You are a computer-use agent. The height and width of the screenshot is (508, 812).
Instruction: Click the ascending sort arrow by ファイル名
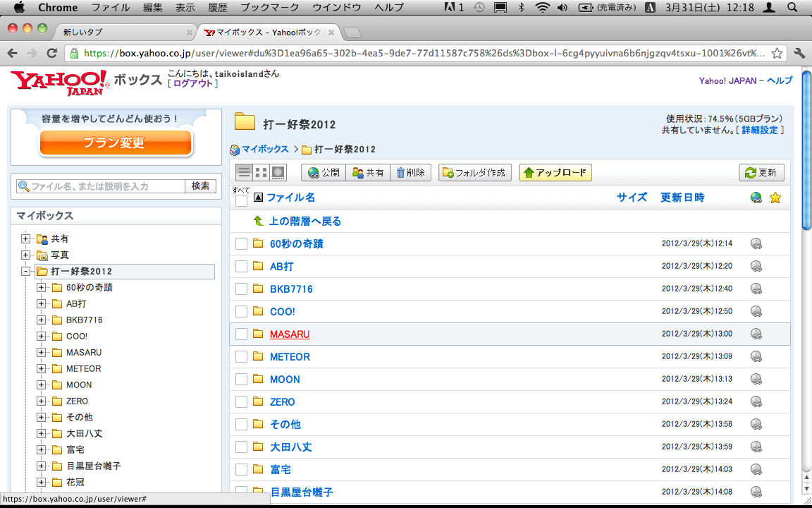point(259,198)
